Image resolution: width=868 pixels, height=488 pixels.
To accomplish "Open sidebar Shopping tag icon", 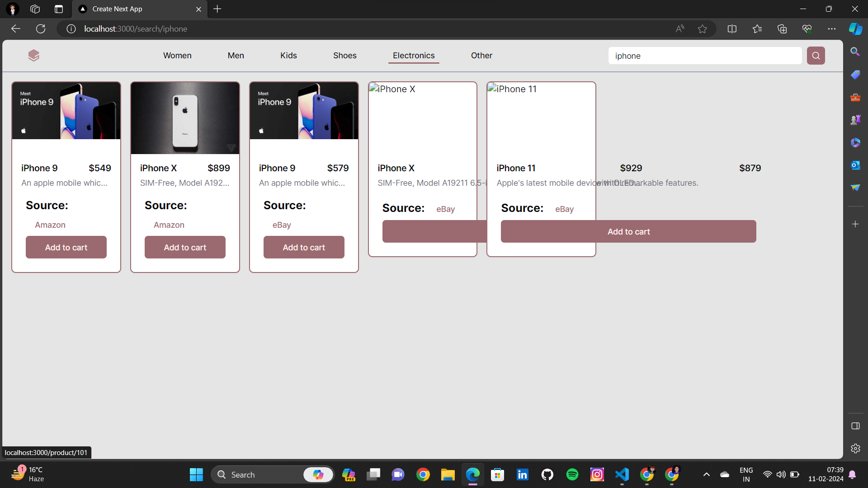I will tap(855, 75).
